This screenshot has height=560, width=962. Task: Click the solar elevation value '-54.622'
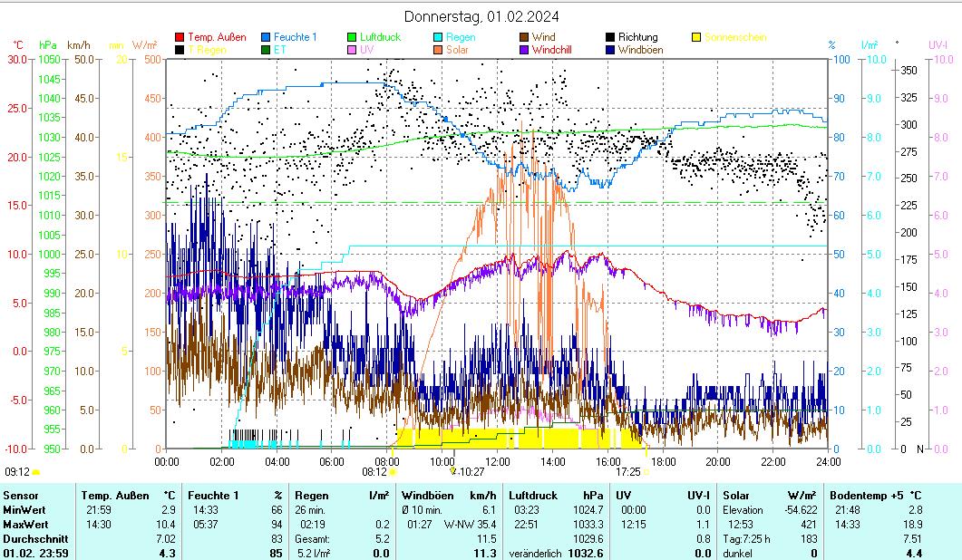(x=802, y=509)
